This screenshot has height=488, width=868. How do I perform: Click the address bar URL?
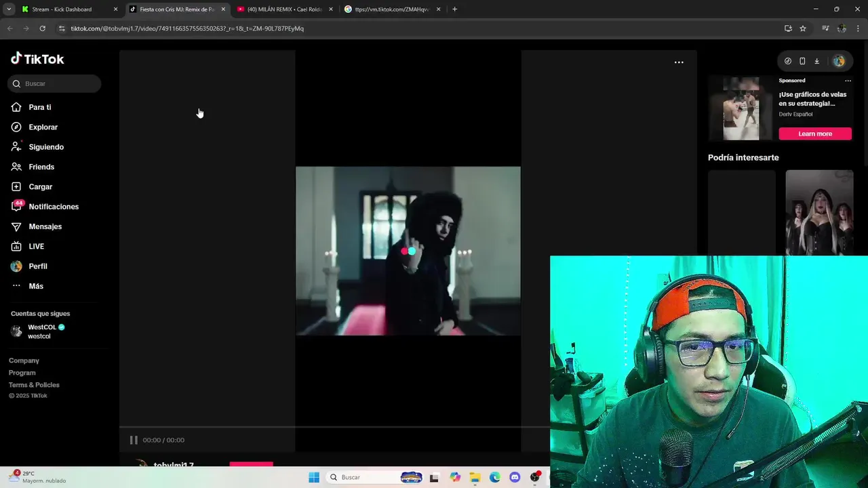click(x=187, y=28)
